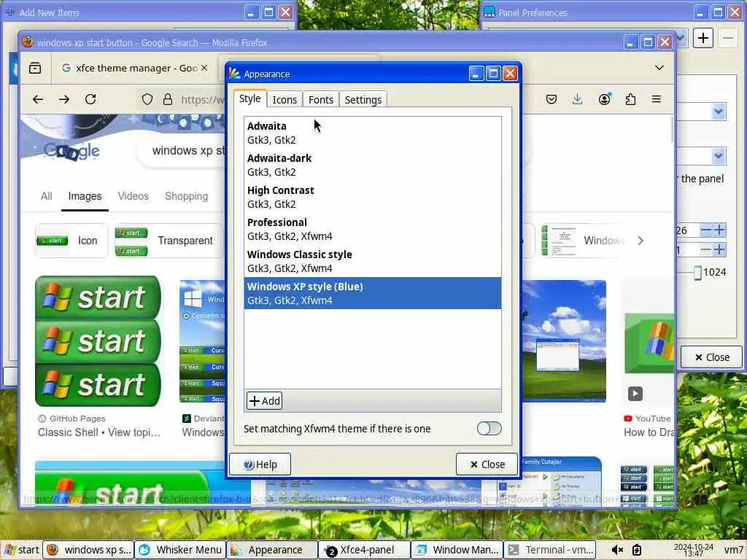Switch to Terminal taskbar window

tap(549, 550)
